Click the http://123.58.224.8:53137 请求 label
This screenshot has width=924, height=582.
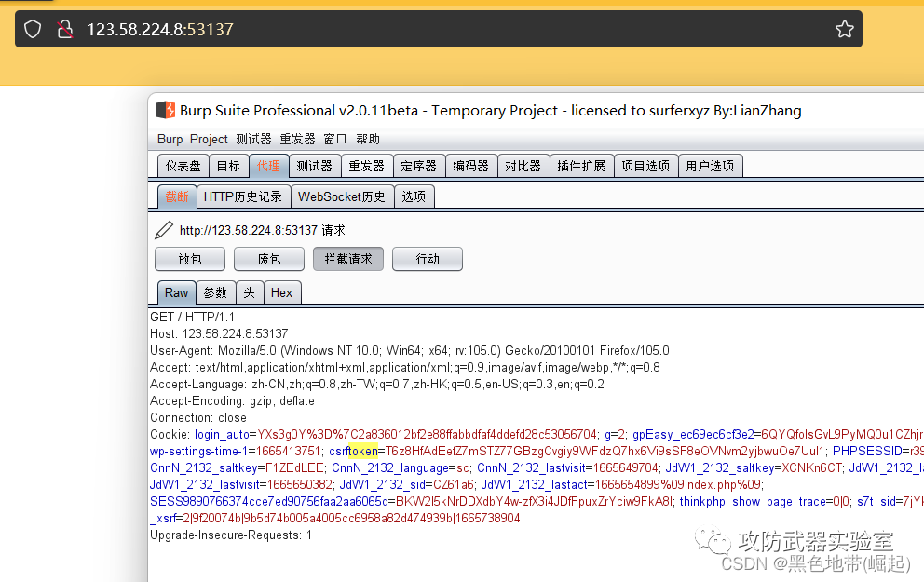(263, 230)
